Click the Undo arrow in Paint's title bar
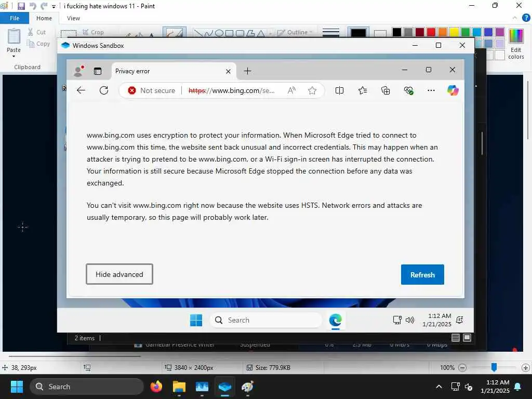532x399 pixels. pos(33,6)
